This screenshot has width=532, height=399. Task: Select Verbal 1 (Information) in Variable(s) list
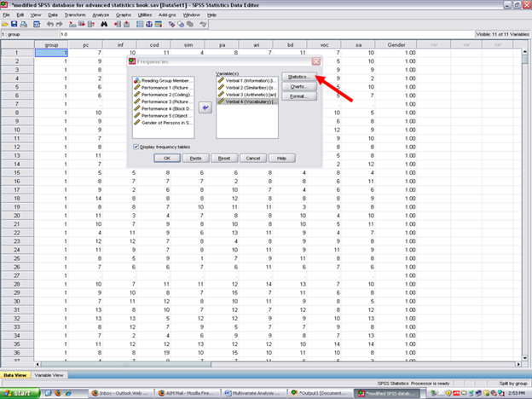coord(246,79)
